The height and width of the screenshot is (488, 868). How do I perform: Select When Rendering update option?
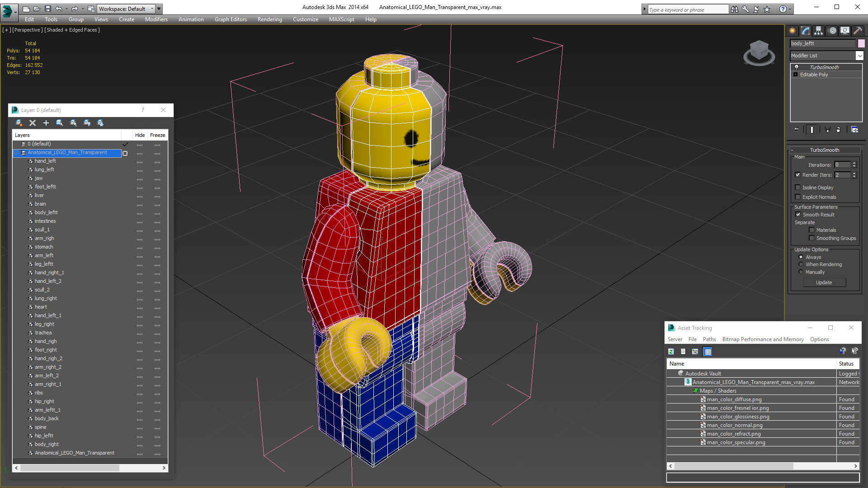[x=801, y=264]
